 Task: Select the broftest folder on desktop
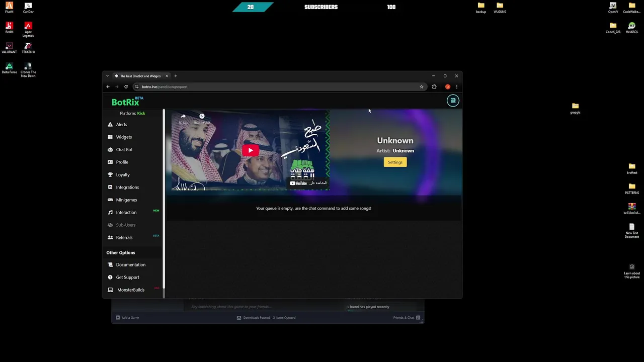[x=632, y=169]
